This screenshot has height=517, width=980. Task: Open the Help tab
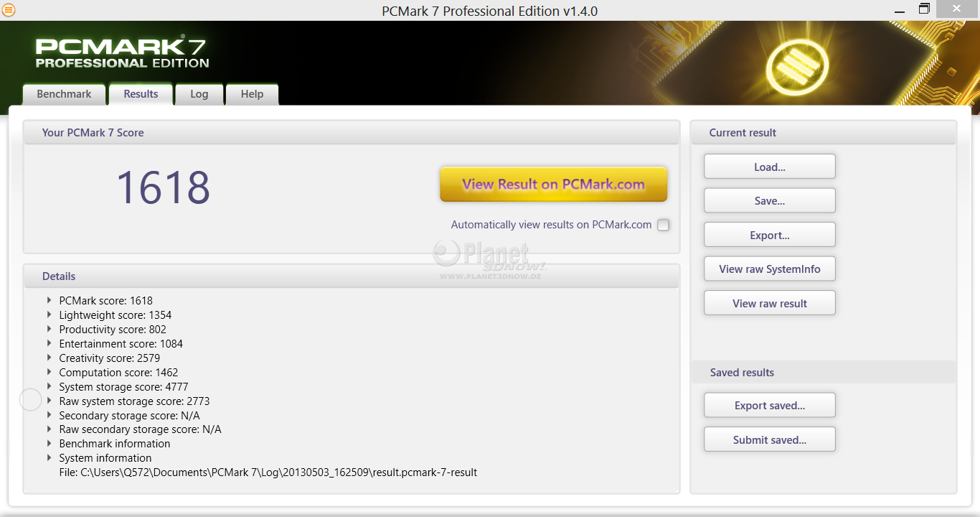coord(252,94)
